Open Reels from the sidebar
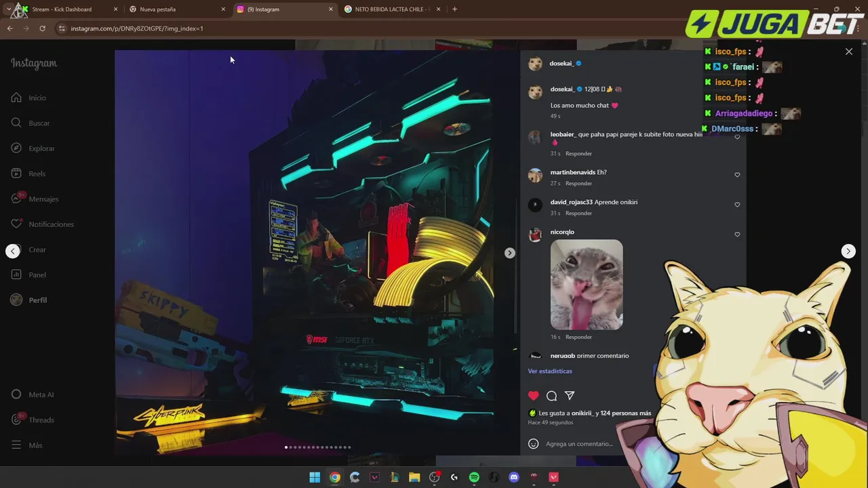This screenshot has height=488, width=868. [x=28, y=174]
